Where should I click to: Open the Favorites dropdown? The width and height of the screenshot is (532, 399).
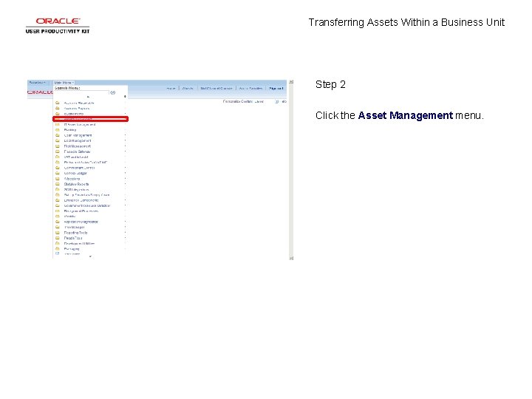[37, 83]
